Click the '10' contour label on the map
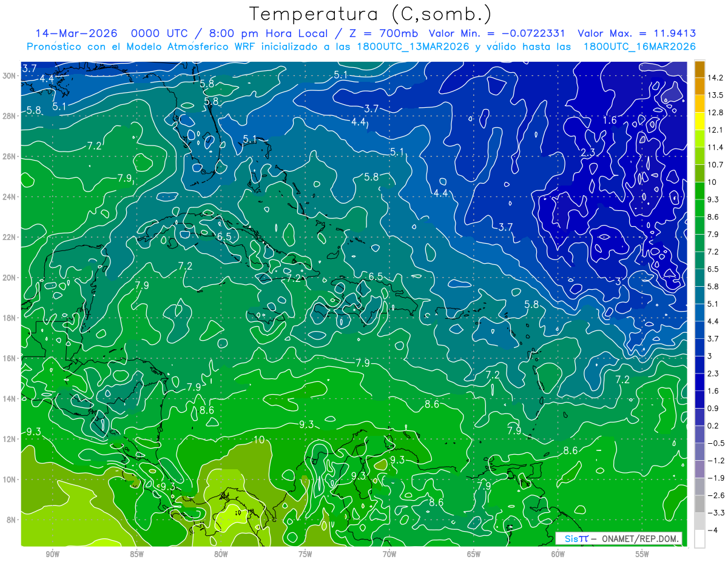 click(x=259, y=440)
